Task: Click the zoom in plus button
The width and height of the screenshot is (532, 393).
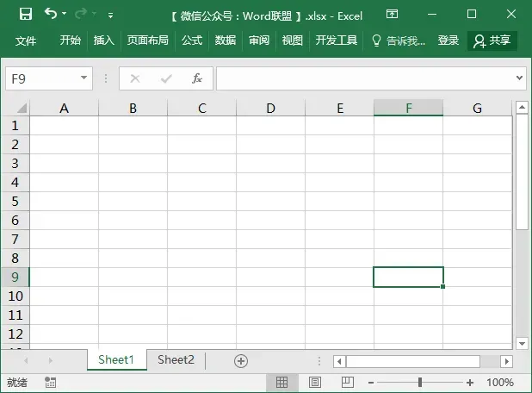Action: 470,383
